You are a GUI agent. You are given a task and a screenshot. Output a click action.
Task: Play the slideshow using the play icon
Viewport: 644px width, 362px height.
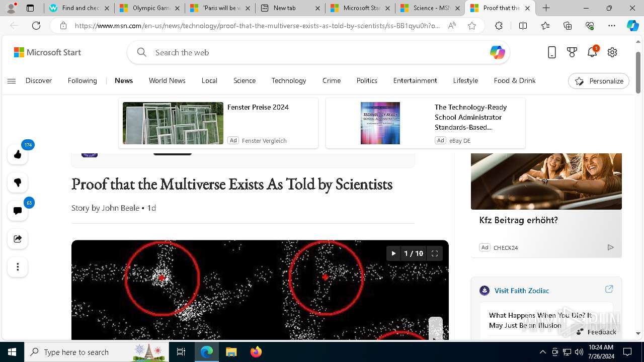point(393,253)
